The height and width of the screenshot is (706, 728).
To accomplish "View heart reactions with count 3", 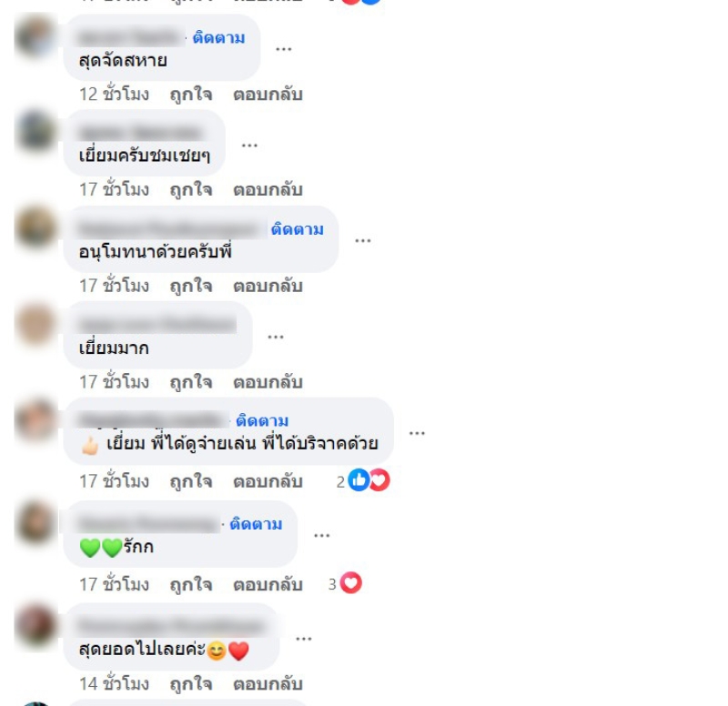I will click(x=345, y=583).
